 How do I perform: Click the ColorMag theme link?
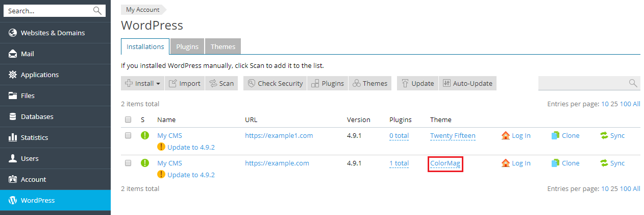click(x=445, y=163)
